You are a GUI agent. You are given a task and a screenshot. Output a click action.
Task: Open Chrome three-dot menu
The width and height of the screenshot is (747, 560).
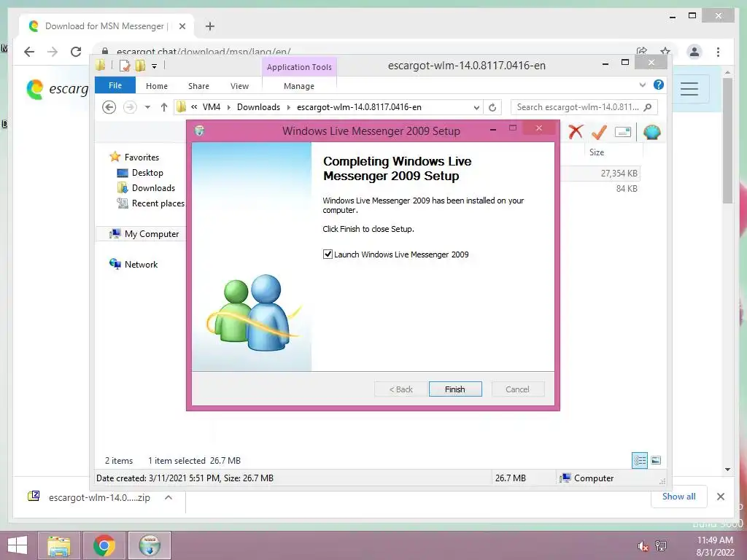(718, 52)
